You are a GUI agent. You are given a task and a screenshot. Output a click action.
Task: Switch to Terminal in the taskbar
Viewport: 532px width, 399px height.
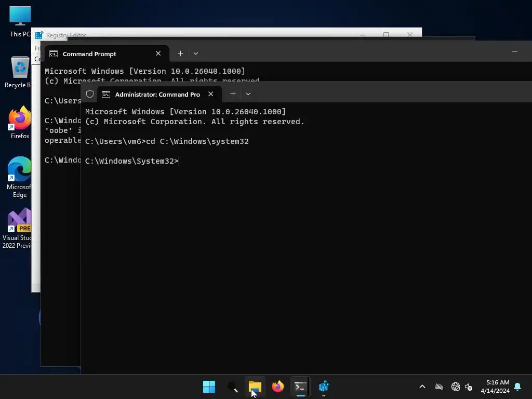coord(300,387)
